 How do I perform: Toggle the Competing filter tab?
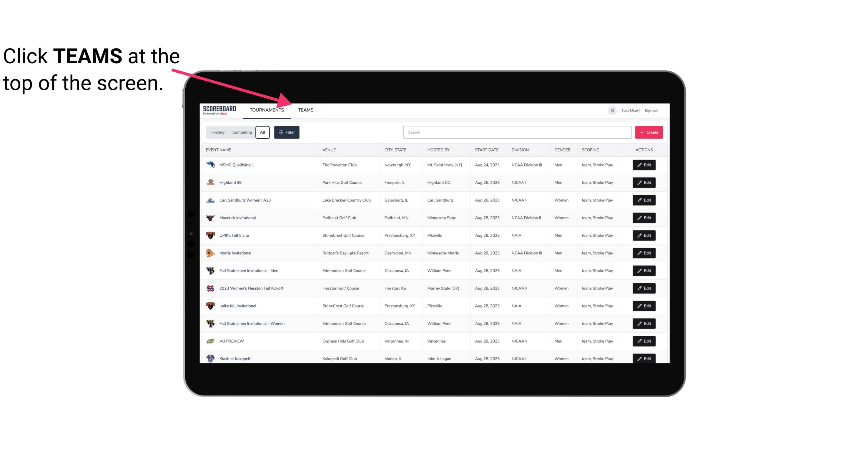click(241, 132)
